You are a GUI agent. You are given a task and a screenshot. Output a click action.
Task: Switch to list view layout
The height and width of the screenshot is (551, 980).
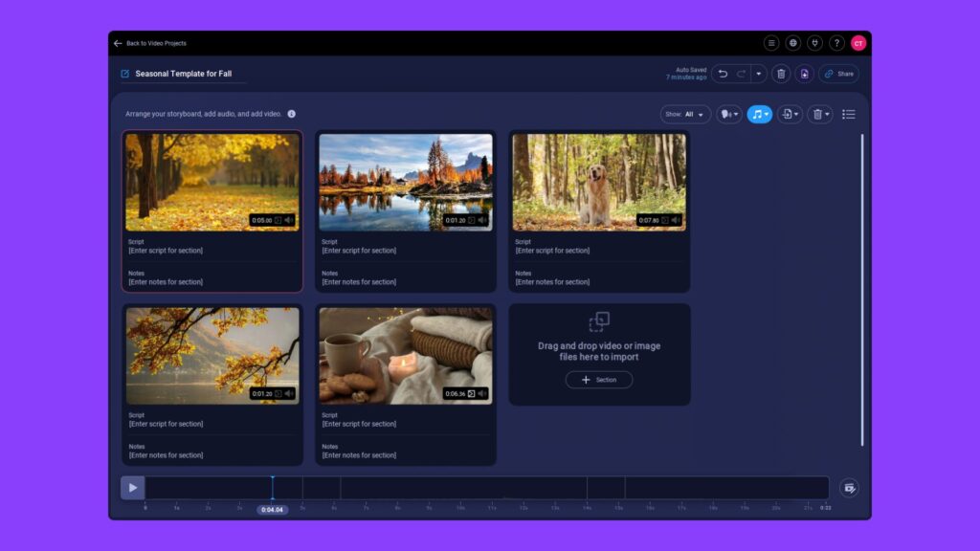click(x=849, y=115)
